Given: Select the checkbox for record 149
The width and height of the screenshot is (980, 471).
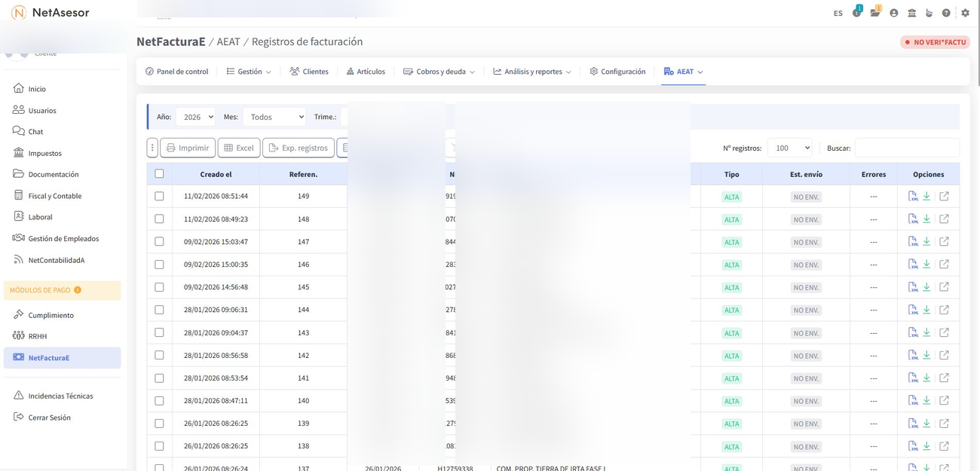Looking at the screenshot, I should pos(159,196).
